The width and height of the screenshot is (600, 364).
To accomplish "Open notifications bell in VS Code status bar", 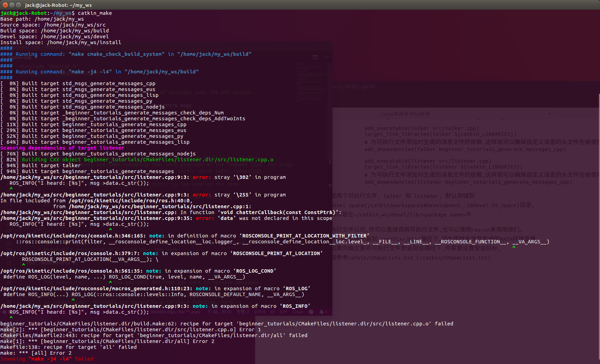I will point(323,312).
